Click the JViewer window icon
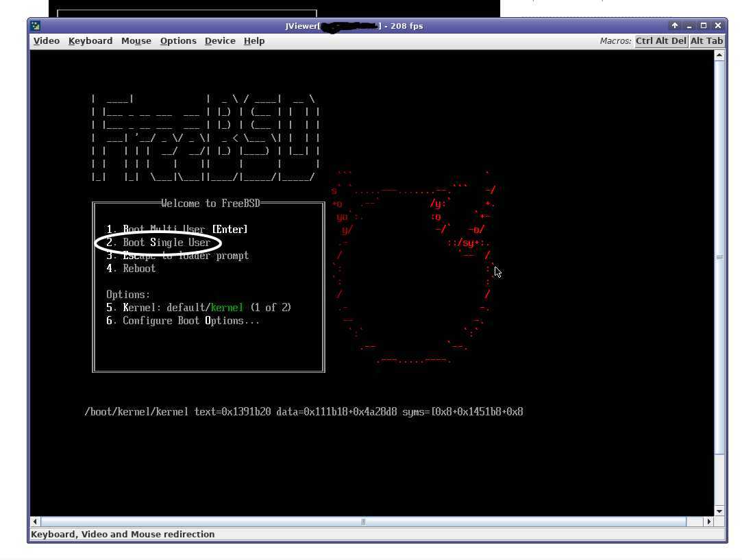 tap(36, 25)
